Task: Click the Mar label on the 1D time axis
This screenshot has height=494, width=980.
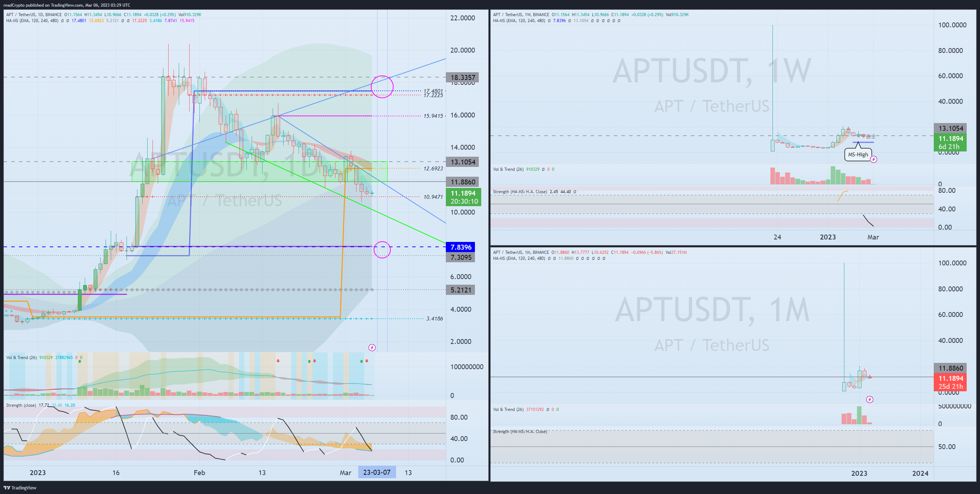Action: click(346, 472)
